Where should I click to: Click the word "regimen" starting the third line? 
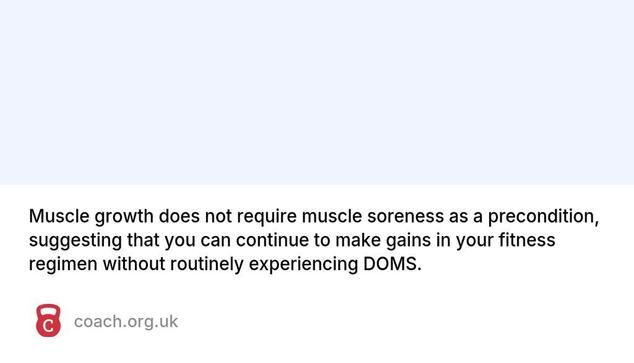(63, 265)
